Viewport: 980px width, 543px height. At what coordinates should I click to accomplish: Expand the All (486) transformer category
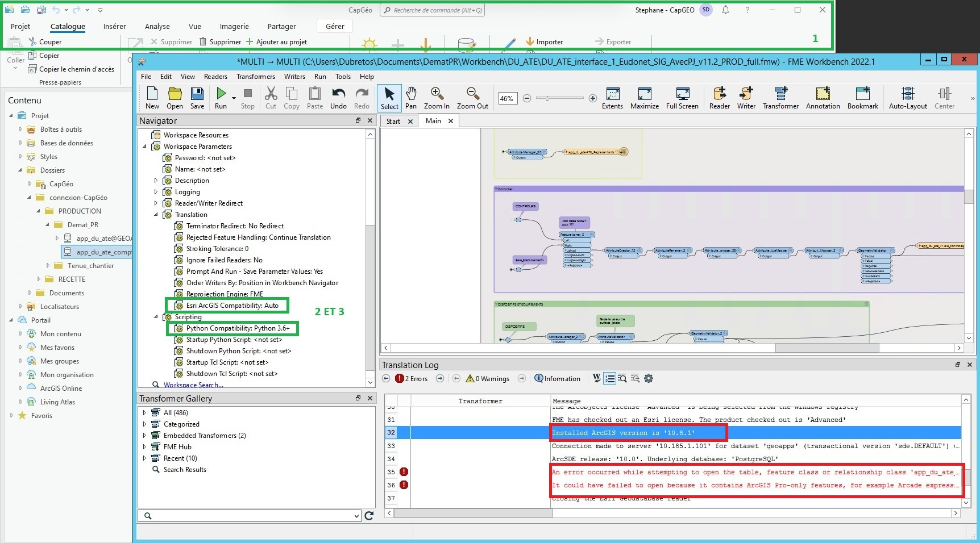click(144, 413)
